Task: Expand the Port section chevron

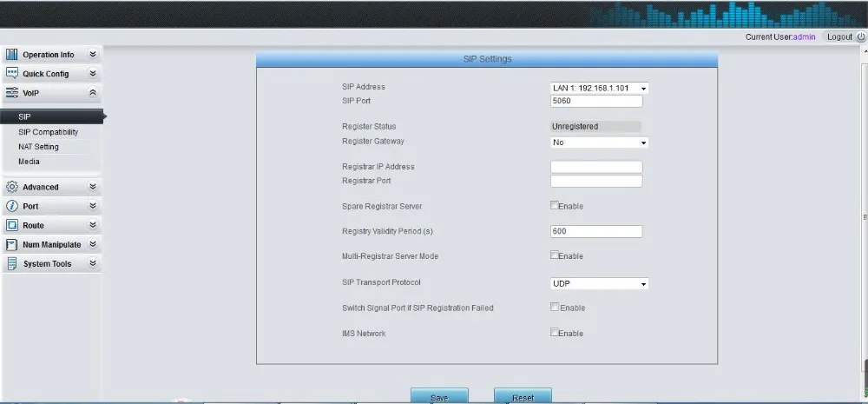Action: (x=93, y=206)
